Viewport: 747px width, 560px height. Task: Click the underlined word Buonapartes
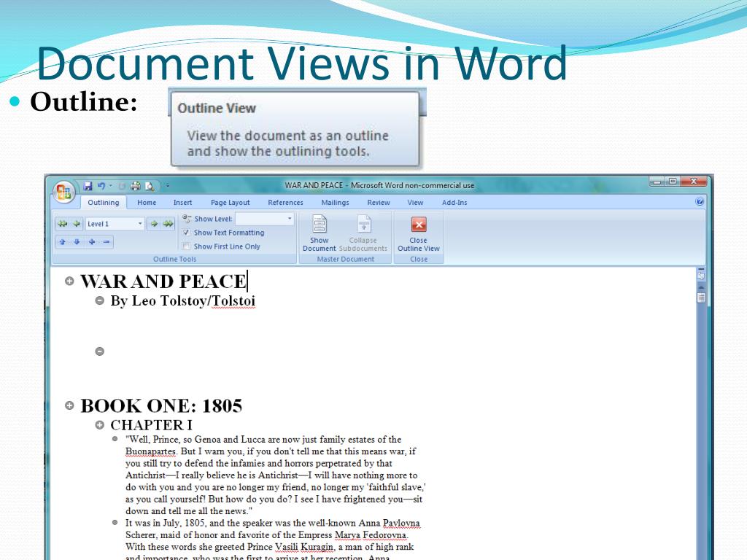pos(151,451)
